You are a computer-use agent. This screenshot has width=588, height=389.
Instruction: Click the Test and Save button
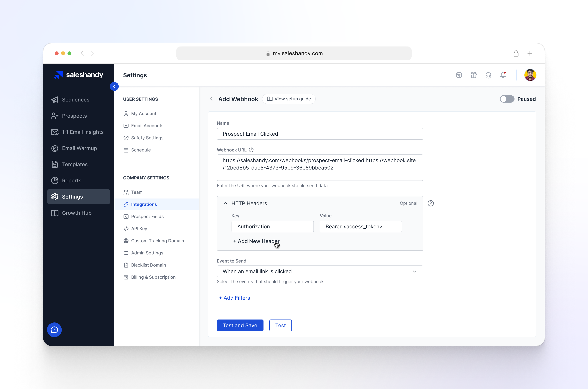click(240, 325)
